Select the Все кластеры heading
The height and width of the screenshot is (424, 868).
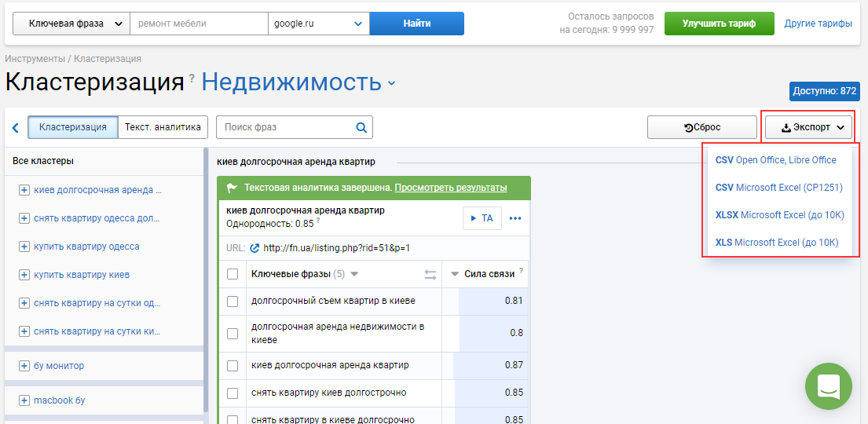tap(43, 161)
